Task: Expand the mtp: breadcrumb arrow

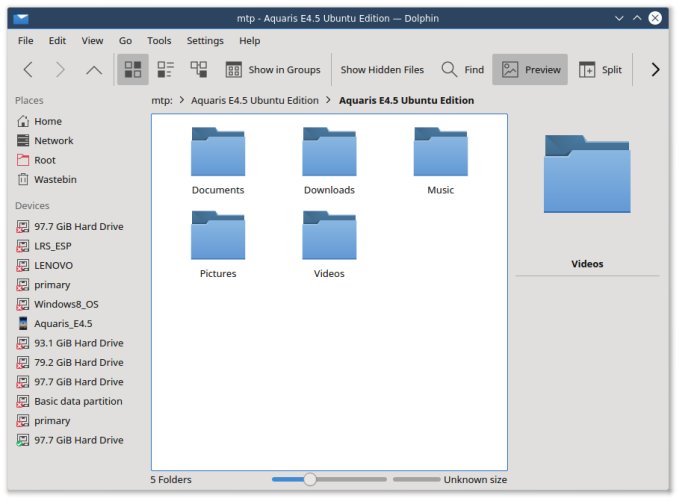Action: tap(181, 101)
